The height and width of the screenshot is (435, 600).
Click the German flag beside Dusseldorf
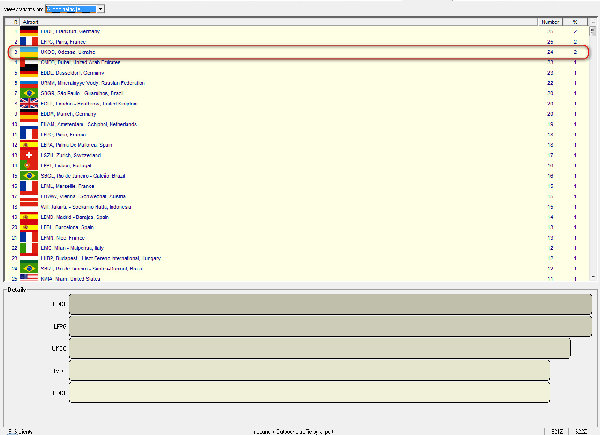click(29, 73)
